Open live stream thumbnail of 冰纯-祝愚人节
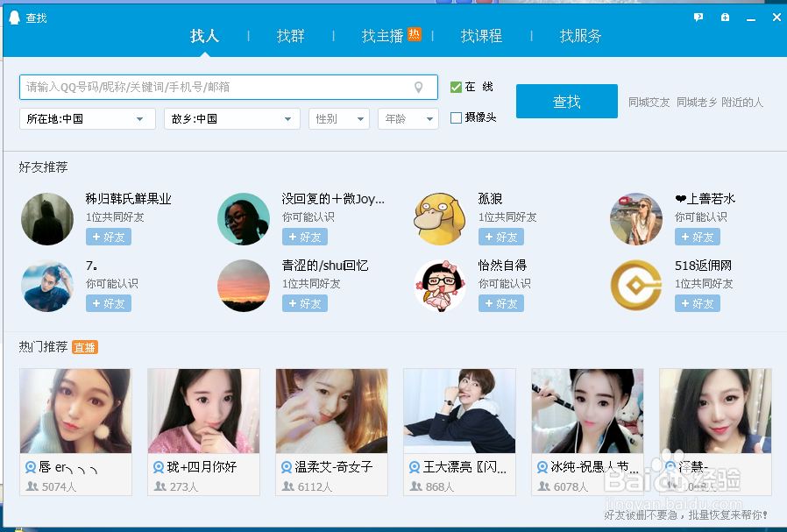Image resolution: width=787 pixels, height=532 pixels. tap(588, 411)
